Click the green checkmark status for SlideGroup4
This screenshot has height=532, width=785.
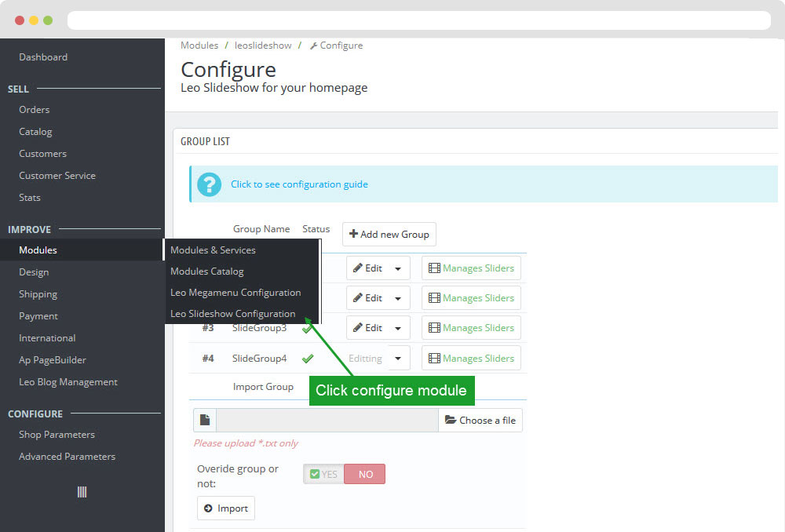coord(308,359)
